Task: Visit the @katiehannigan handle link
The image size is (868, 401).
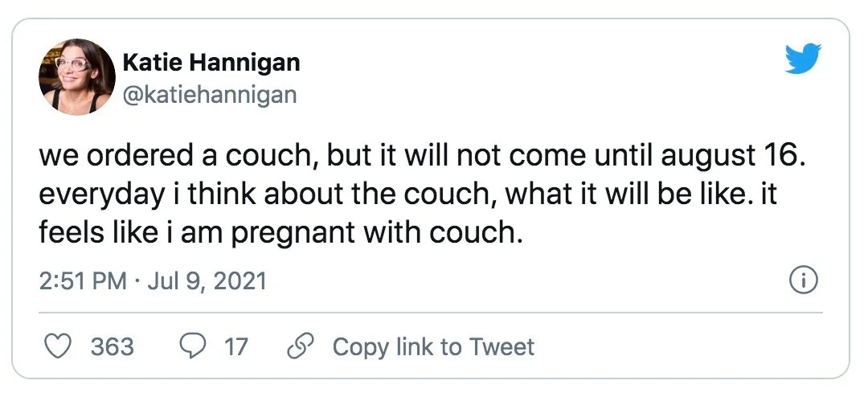Action: pyautogui.click(x=209, y=93)
